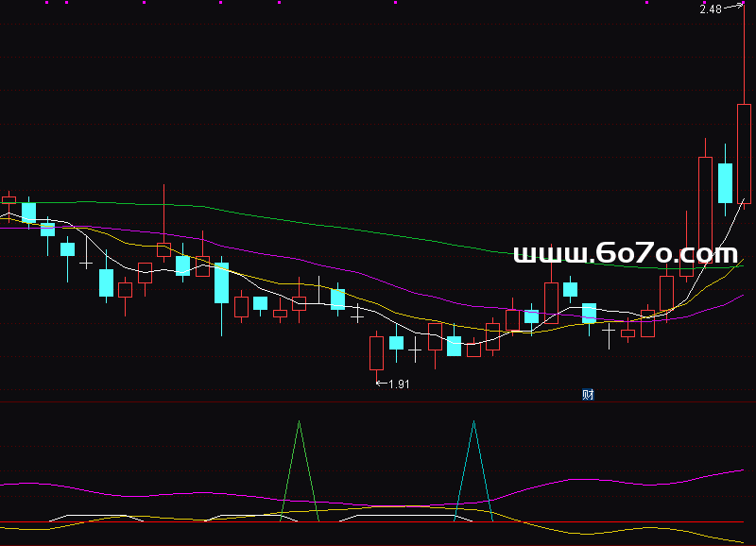756x546 pixels.
Task: Click the cyan spike in the indicator panel
Action: pos(473,435)
